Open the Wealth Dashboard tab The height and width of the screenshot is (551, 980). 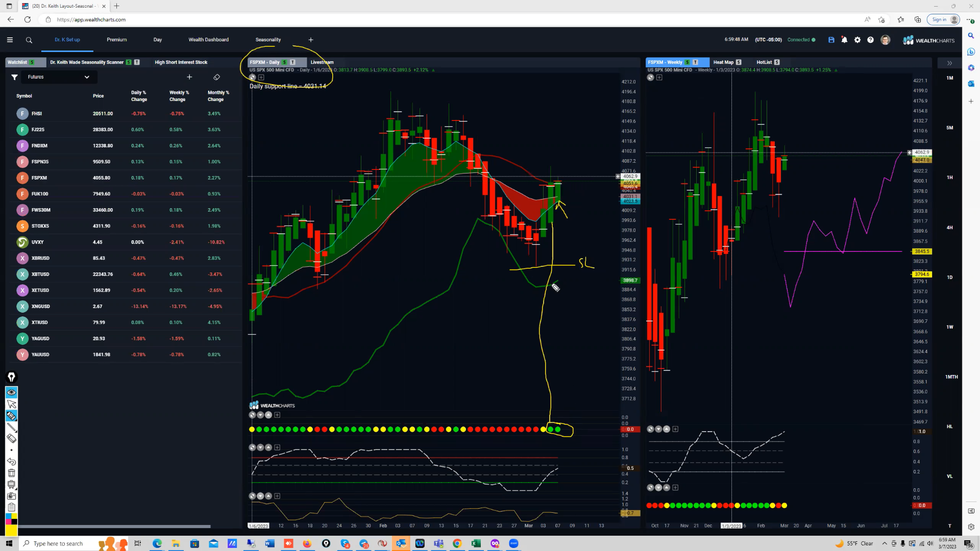[208, 40]
